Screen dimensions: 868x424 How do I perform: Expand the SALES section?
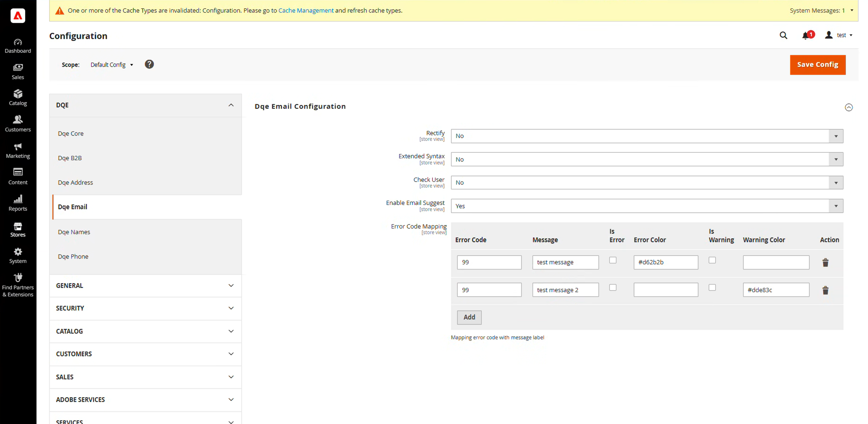click(145, 377)
